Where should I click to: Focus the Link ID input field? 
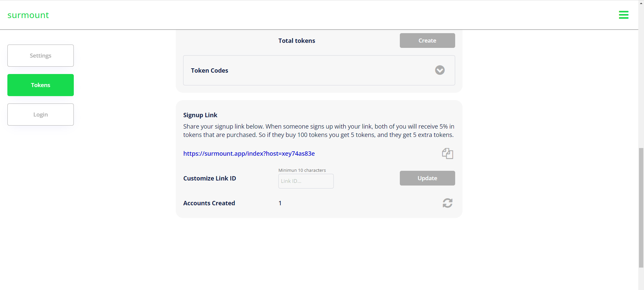tap(306, 181)
